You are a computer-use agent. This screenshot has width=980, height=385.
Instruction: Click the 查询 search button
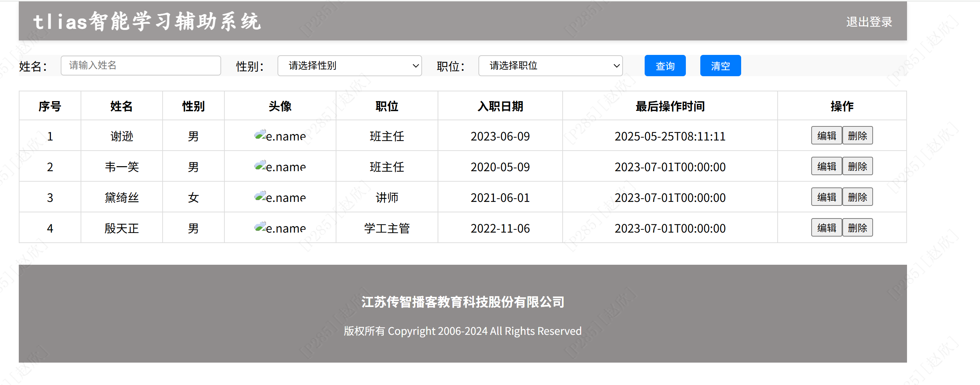[665, 66]
